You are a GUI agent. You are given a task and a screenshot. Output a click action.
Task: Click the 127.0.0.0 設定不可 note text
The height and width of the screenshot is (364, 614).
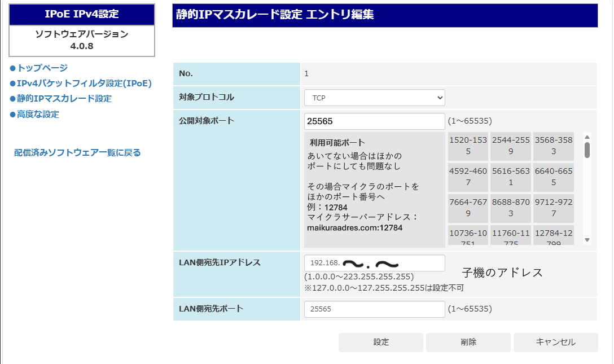point(384,288)
